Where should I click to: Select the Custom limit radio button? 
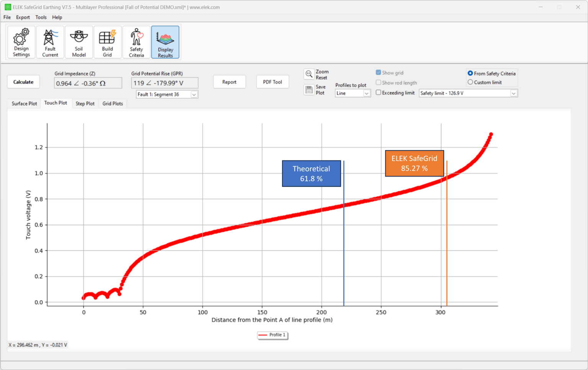pyautogui.click(x=470, y=82)
